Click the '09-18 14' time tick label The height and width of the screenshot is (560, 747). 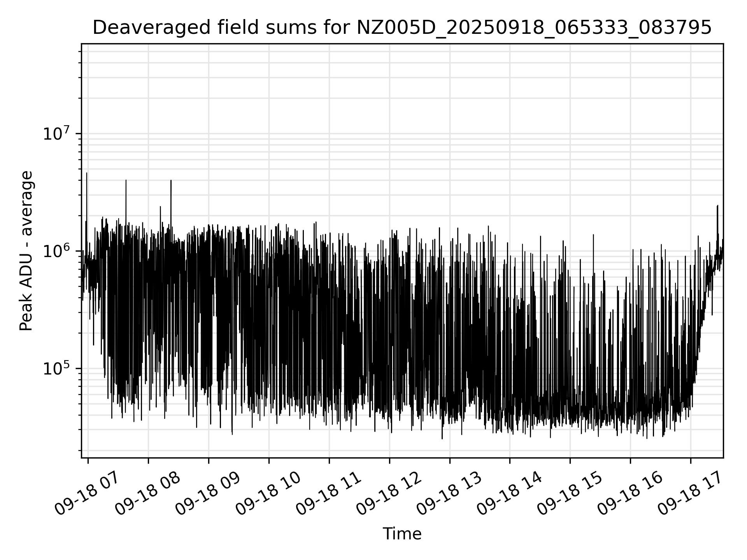[x=510, y=494]
